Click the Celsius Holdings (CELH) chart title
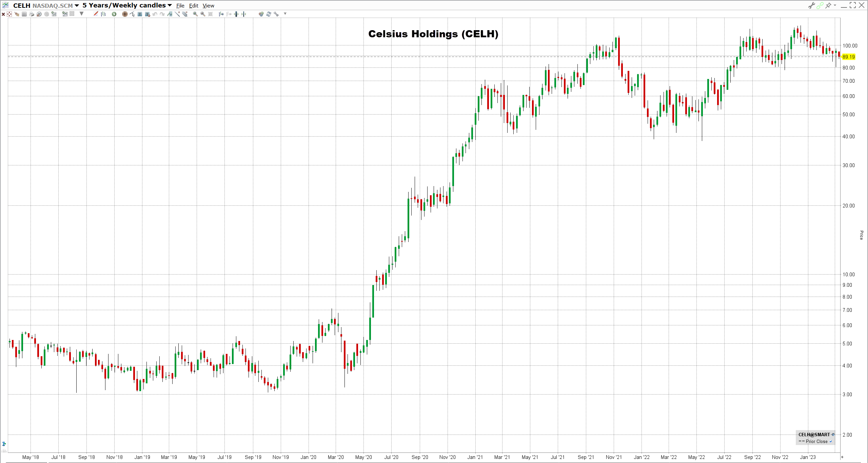 pos(433,34)
